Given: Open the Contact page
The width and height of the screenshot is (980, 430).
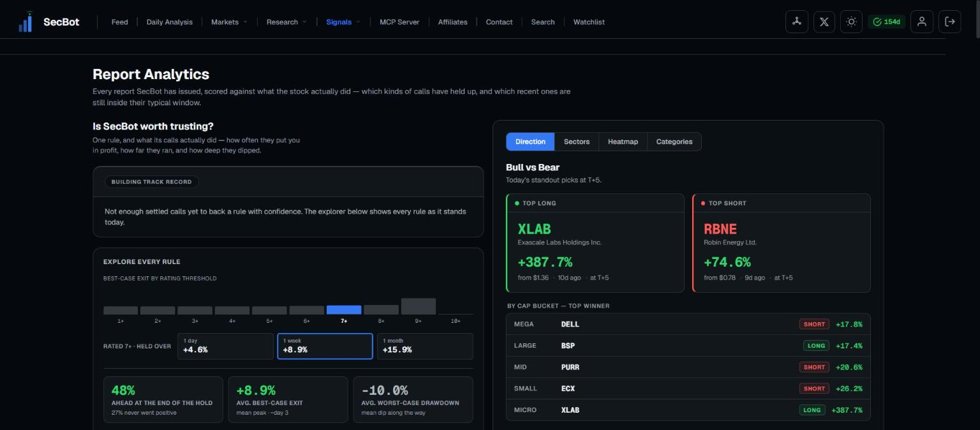Looking at the screenshot, I should click(x=499, y=22).
